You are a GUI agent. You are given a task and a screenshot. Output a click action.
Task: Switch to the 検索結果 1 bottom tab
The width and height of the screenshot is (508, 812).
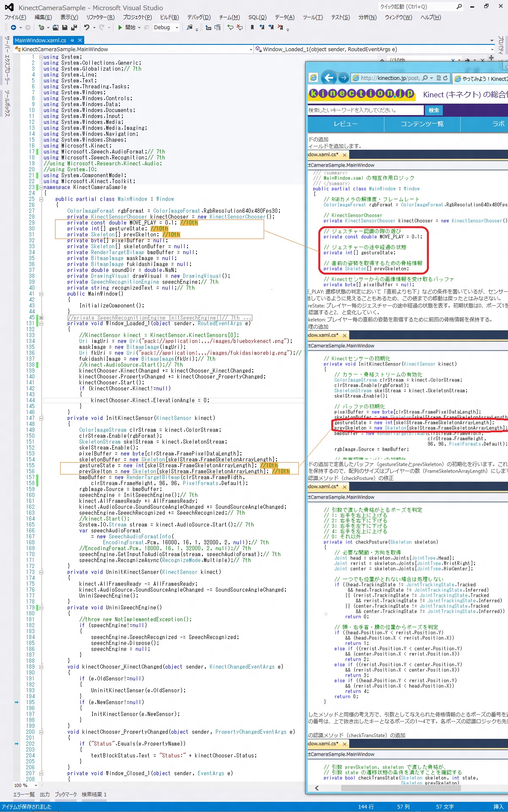(94, 795)
